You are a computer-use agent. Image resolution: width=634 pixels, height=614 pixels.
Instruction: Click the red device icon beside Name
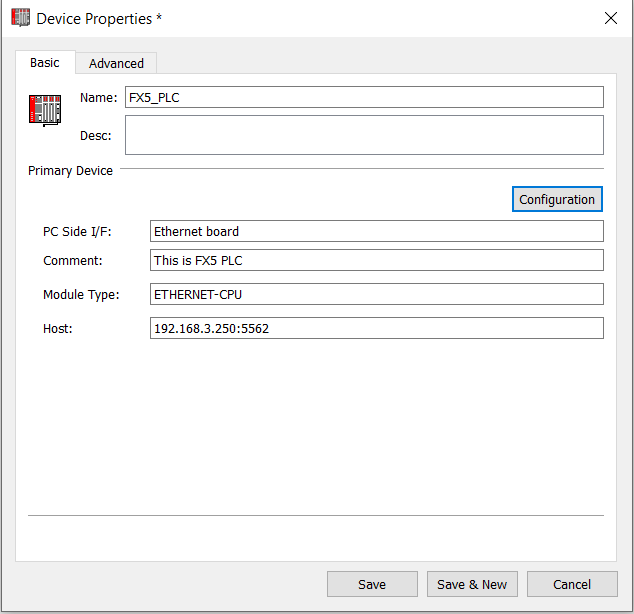point(45,110)
